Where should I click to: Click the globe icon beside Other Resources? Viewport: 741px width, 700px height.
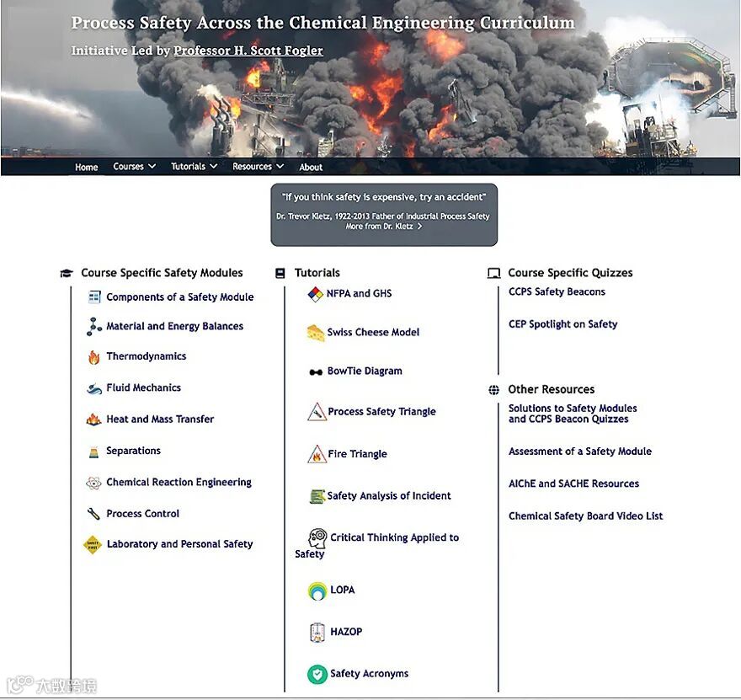[x=493, y=390]
